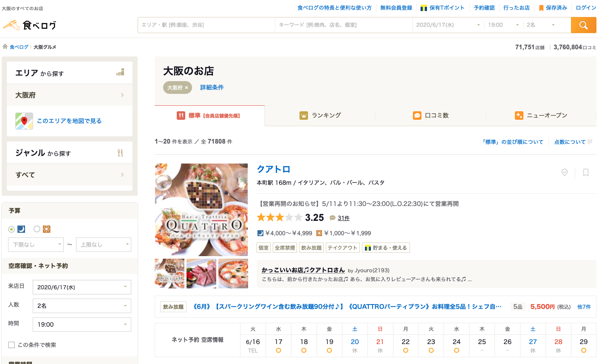Open the 6月 QUATTROパーティプラン course link

(347, 307)
